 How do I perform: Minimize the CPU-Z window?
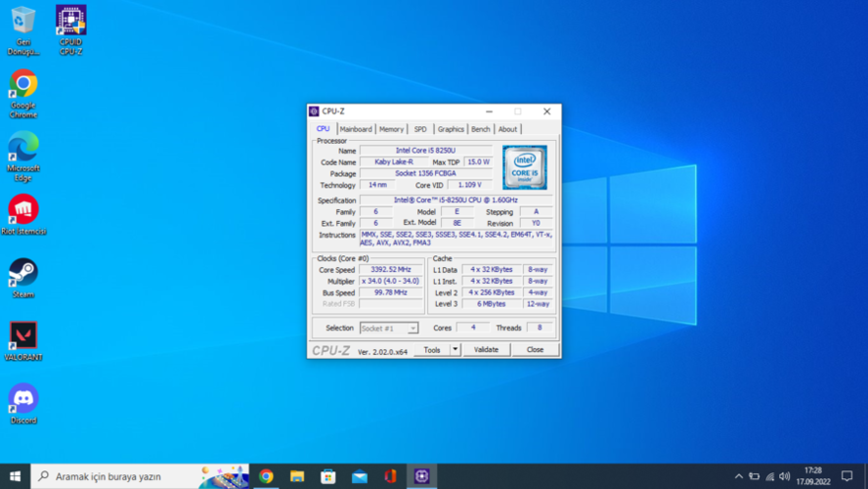click(489, 111)
